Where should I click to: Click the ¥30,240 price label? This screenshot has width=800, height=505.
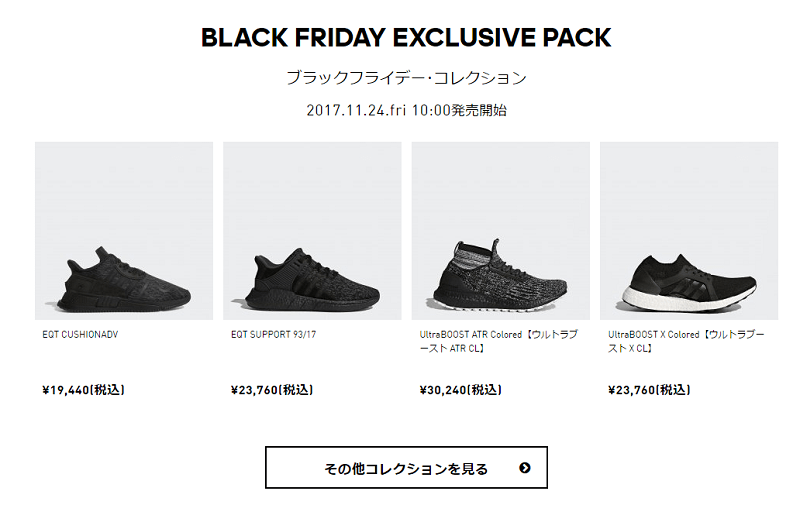click(461, 390)
